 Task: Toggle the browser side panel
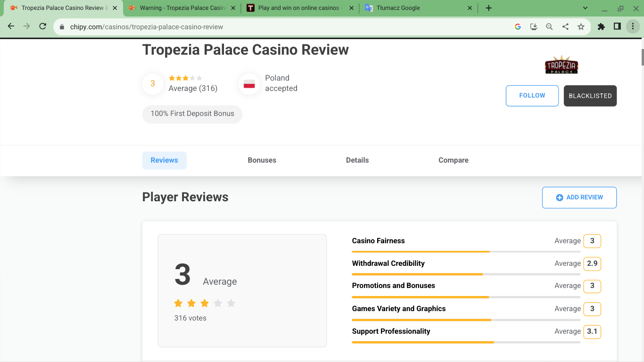pyautogui.click(x=617, y=27)
